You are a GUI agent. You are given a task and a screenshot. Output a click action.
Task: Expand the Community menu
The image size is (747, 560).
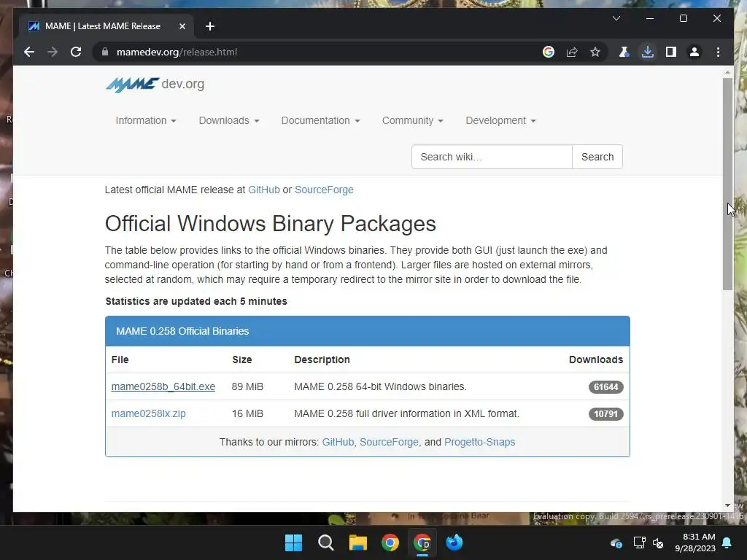(413, 120)
